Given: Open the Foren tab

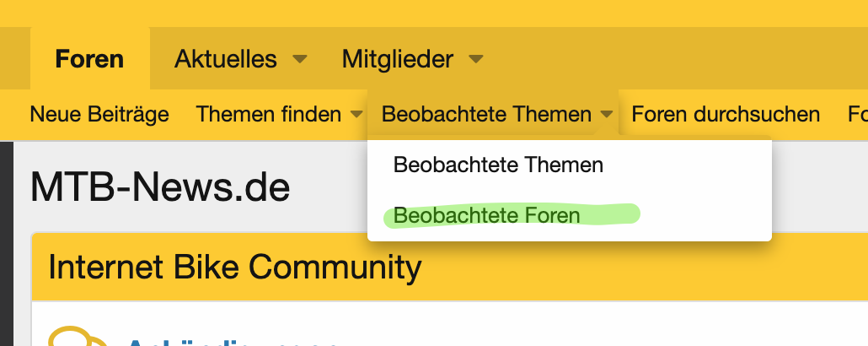Looking at the screenshot, I should [89, 59].
